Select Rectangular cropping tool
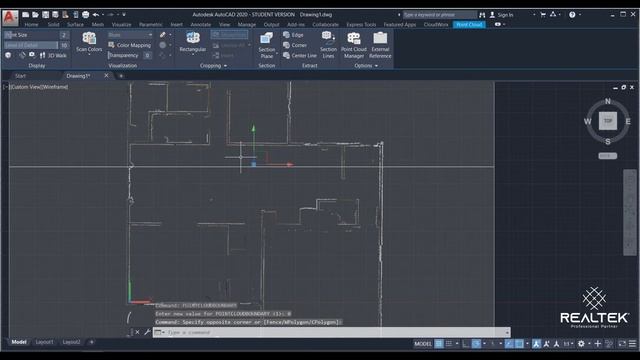The width and height of the screenshot is (640, 360). [193, 42]
